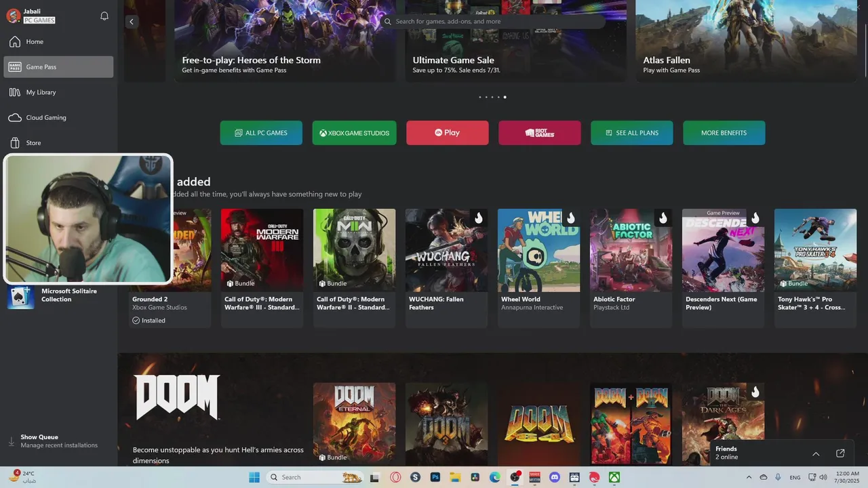Pop out the Friends panel
Screen dimensions: 868x488
pyautogui.click(x=840, y=453)
